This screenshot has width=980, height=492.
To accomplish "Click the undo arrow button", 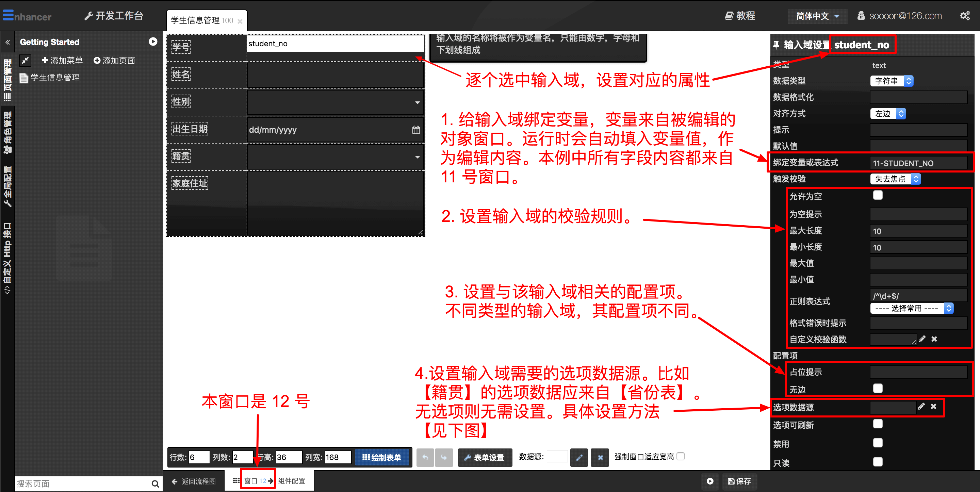I will coord(425,457).
